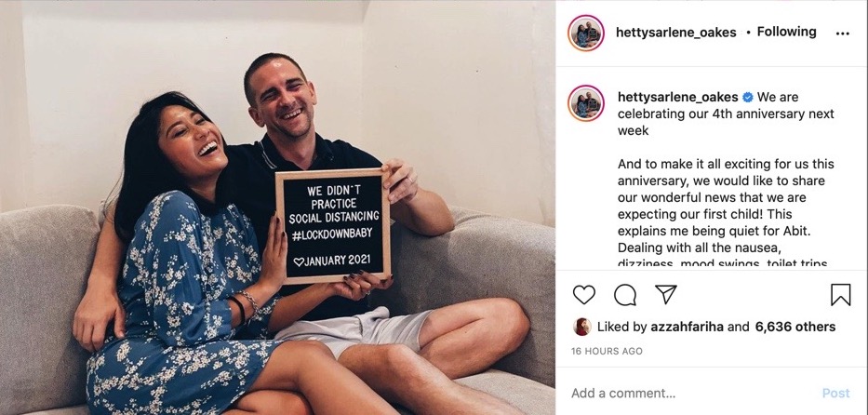Open azzahfariha's profile from the likes line
The width and height of the screenshot is (868, 415).
click(686, 327)
